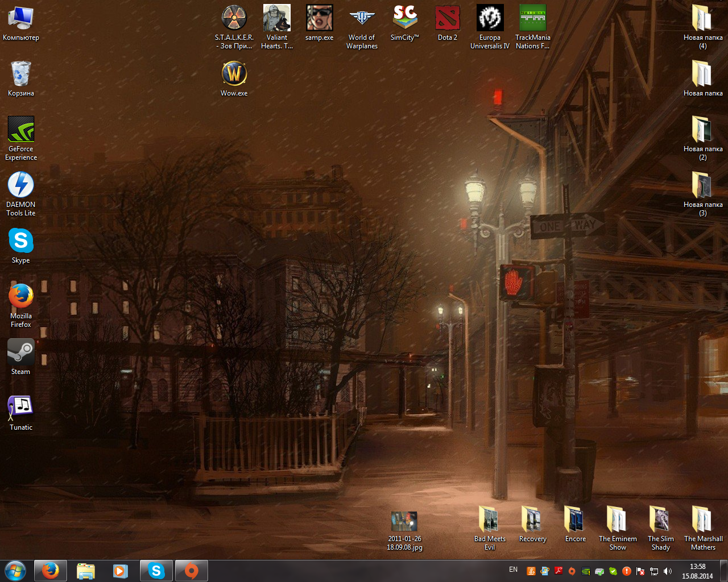728x582 pixels.
Task: Open the clock showing 13:58
Action: tap(697, 571)
